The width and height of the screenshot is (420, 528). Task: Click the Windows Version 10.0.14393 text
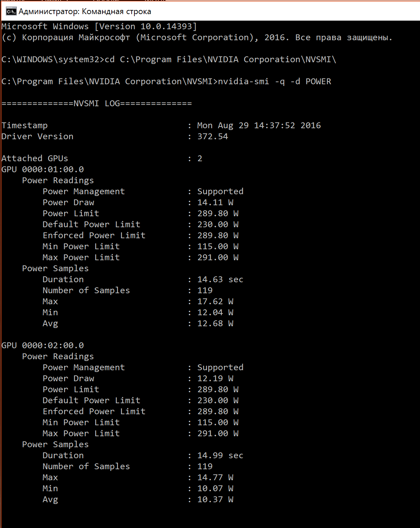coord(145,26)
